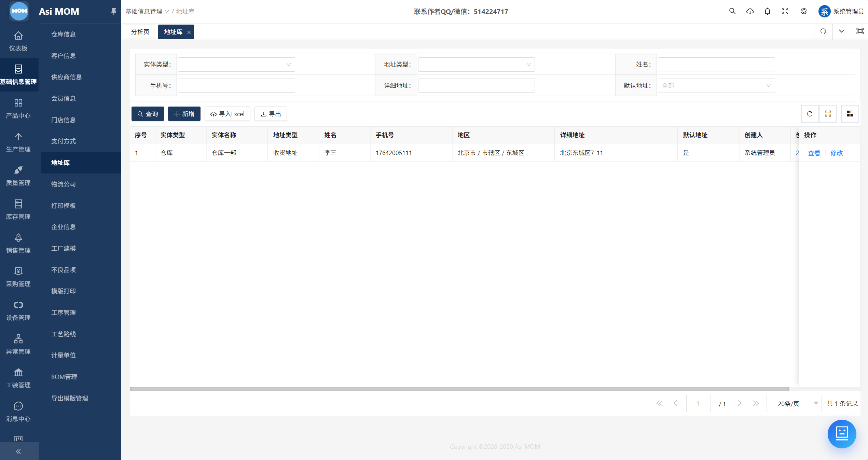Click the 手机号 filter input field
This screenshot has height=460, width=868.
click(236, 86)
